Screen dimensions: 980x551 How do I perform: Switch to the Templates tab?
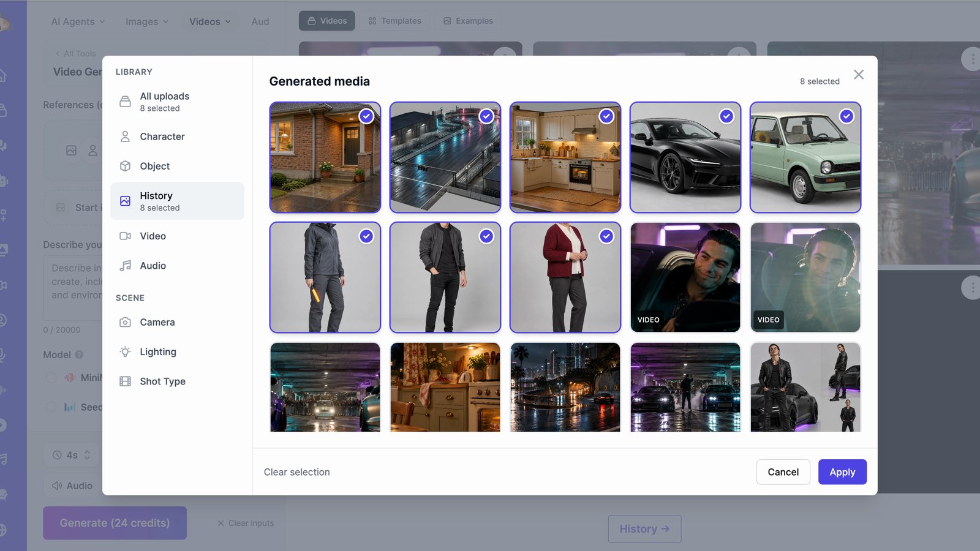pyautogui.click(x=395, y=21)
